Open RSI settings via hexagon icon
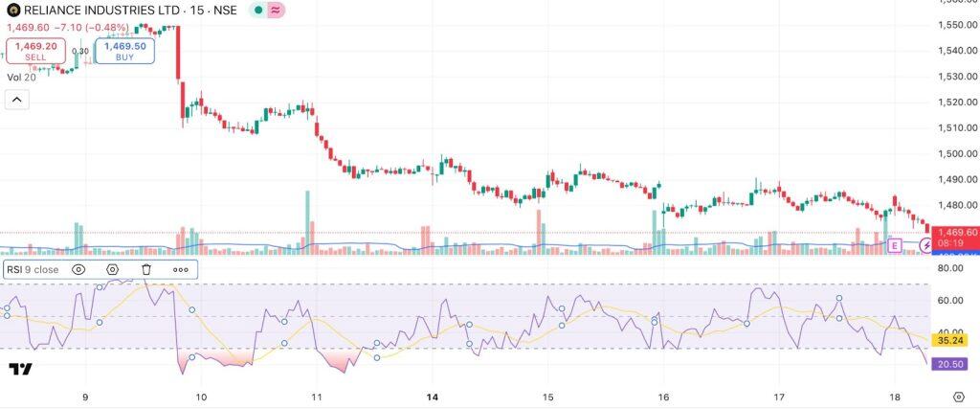This screenshot has width=980, height=409. [x=113, y=269]
